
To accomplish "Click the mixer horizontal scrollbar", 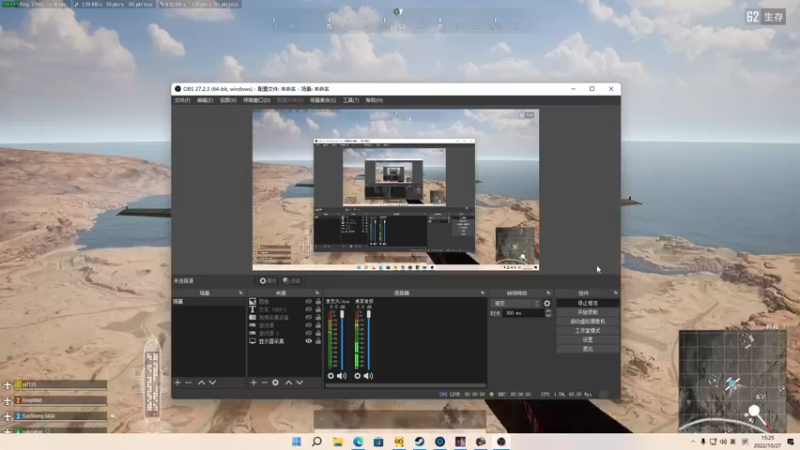I will pos(406,386).
